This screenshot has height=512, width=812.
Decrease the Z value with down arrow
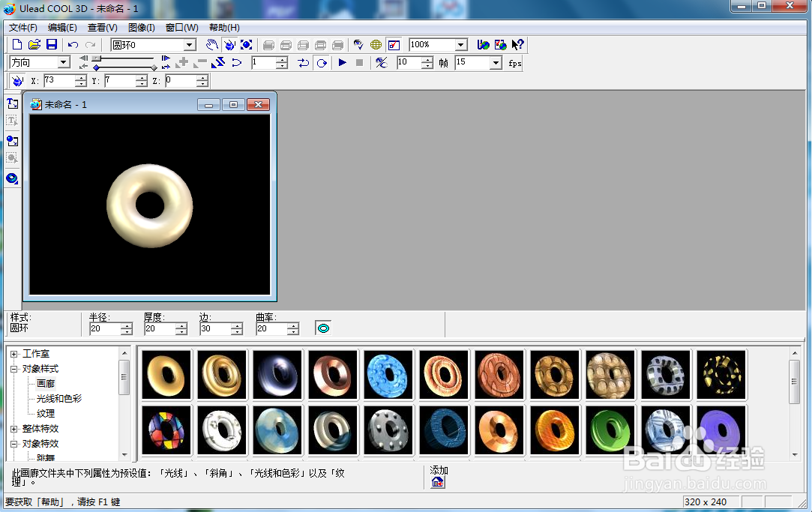[x=202, y=84]
